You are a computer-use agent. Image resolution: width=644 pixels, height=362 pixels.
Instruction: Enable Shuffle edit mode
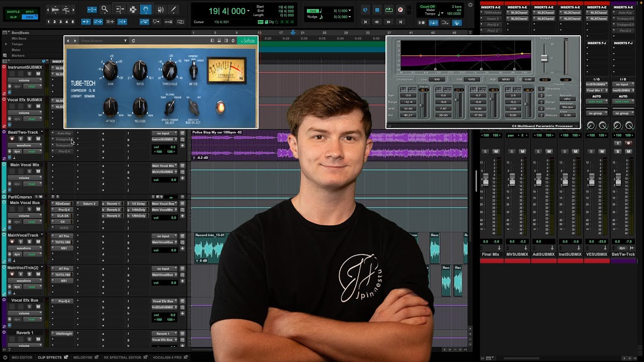click(14, 12)
